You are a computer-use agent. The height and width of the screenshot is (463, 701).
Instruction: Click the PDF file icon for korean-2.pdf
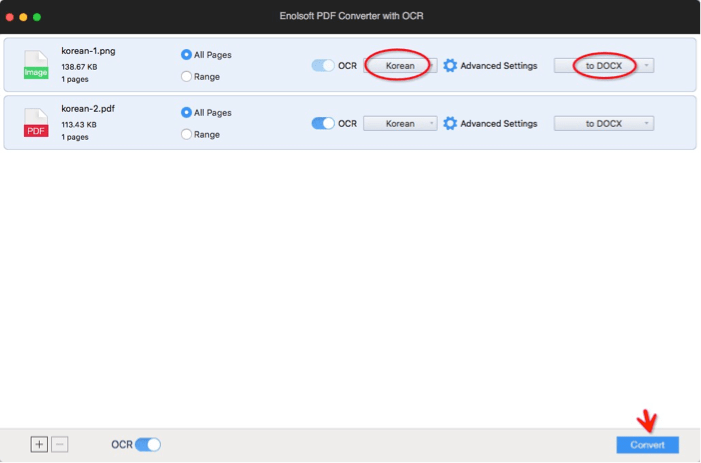[x=36, y=122]
